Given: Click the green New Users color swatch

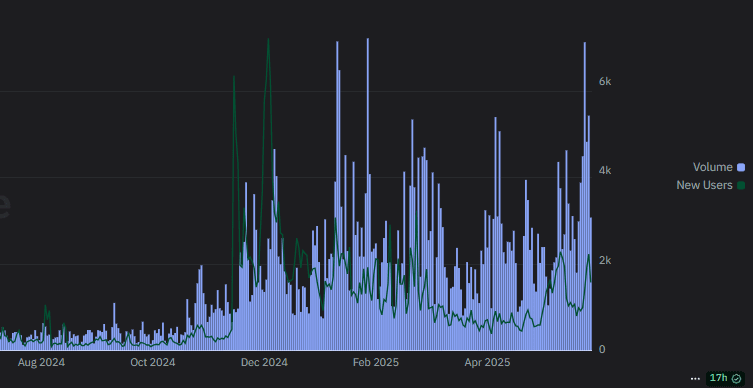Looking at the screenshot, I should [741, 185].
